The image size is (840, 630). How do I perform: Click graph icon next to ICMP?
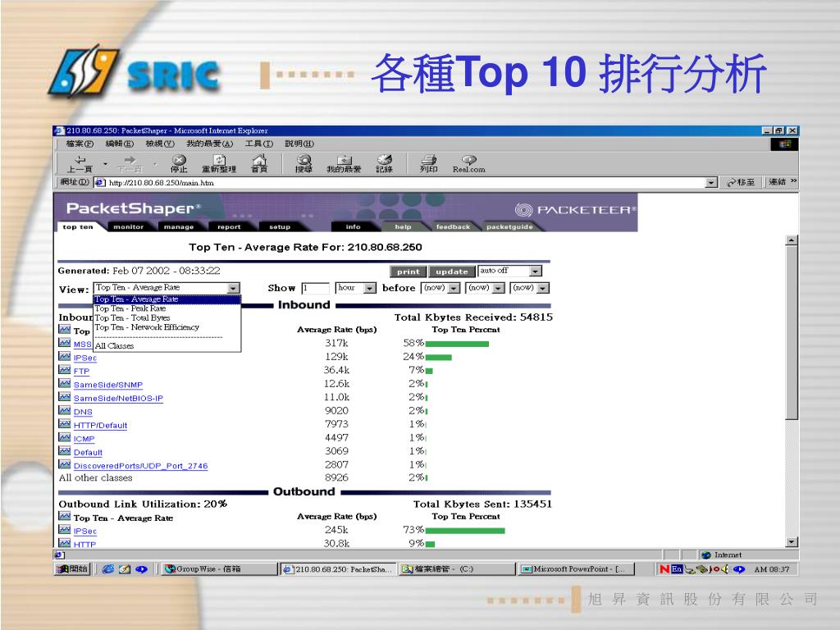[65, 437]
